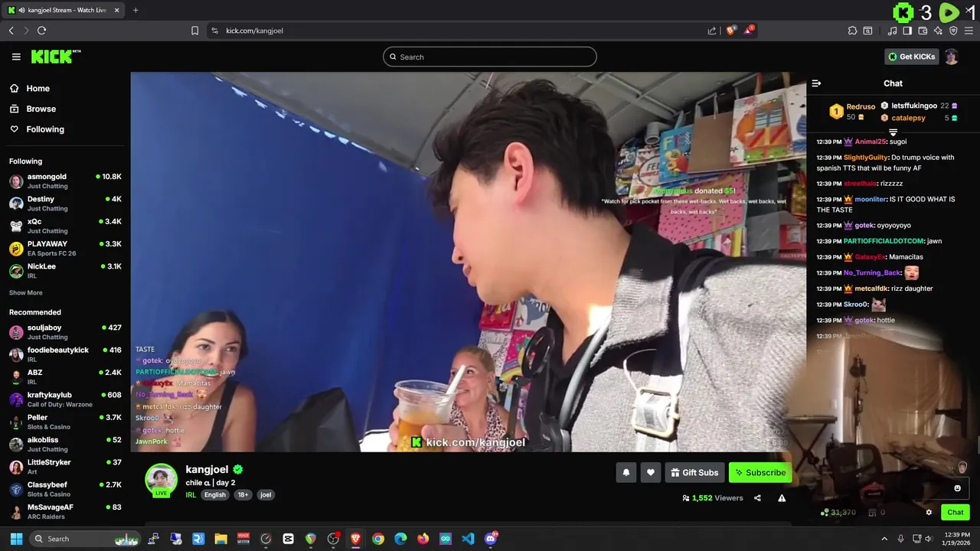Open chat settings gear icon

(x=929, y=512)
